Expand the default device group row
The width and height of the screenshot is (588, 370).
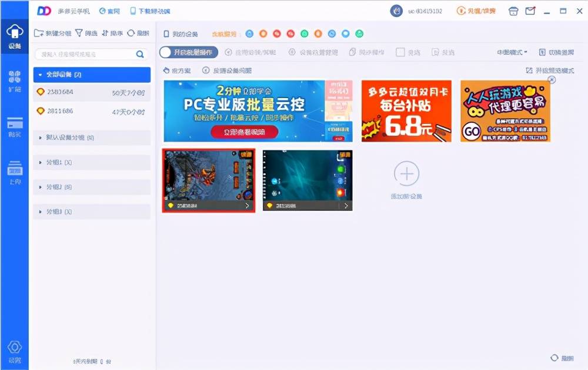[x=92, y=137]
